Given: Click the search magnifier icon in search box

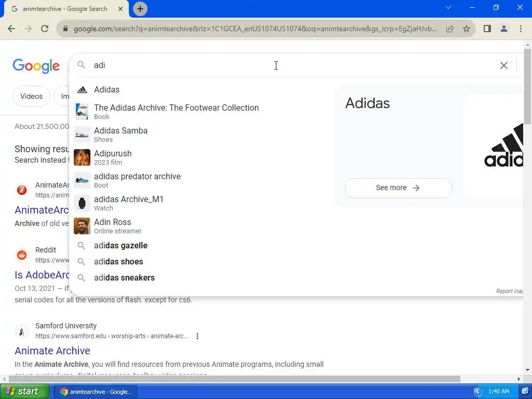Looking at the screenshot, I should point(81,65).
